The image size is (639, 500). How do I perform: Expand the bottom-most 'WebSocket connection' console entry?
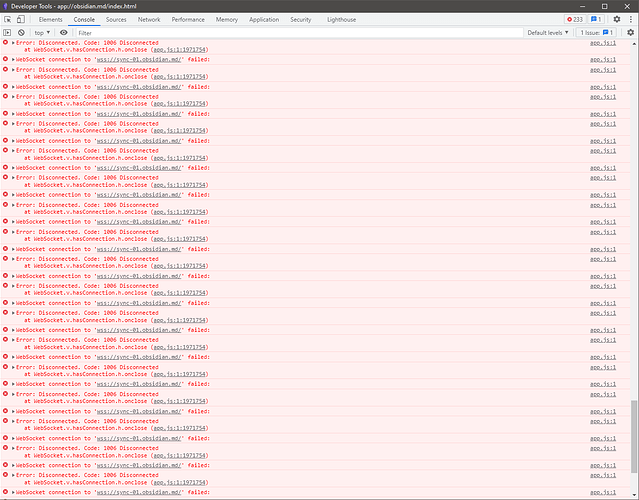pos(13,492)
